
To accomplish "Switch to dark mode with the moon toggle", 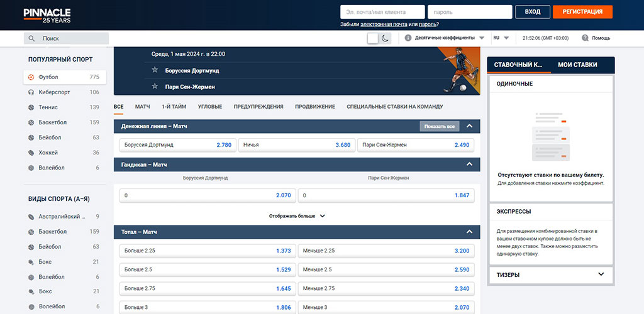I will (386, 38).
